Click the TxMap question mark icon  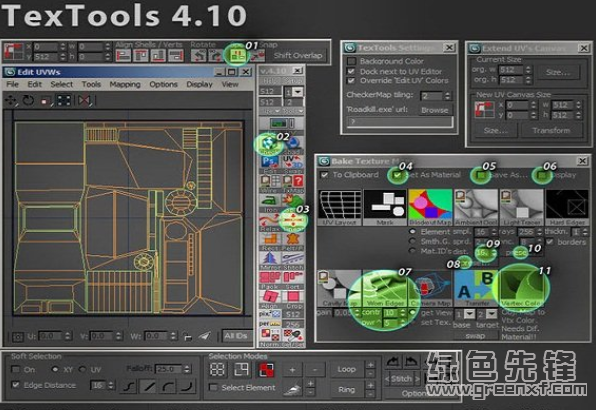297,182
